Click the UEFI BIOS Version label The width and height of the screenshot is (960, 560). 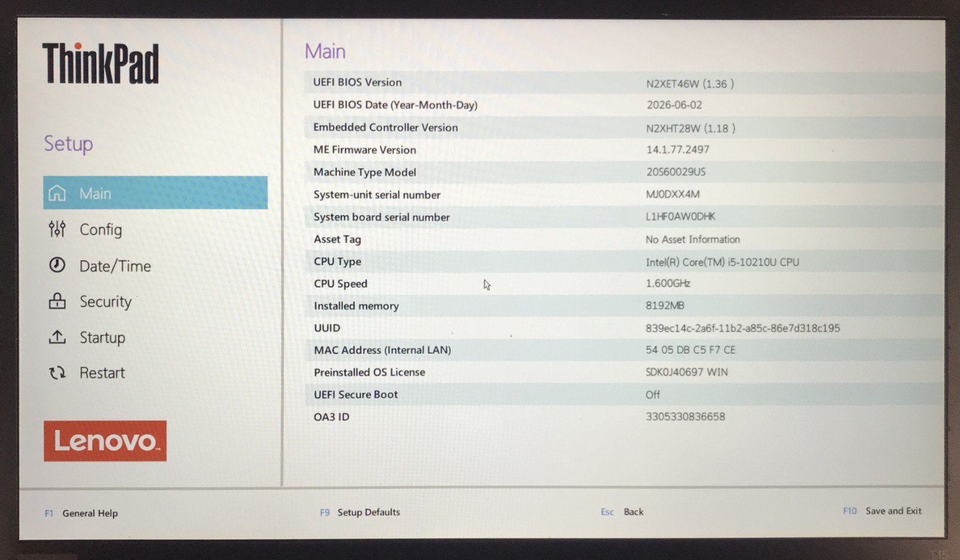pos(358,82)
